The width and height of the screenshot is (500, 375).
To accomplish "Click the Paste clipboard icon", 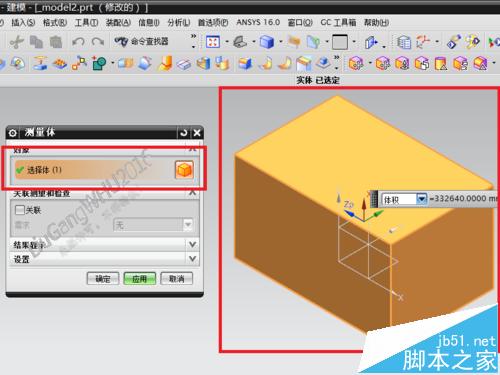I will tap(56, 42).
